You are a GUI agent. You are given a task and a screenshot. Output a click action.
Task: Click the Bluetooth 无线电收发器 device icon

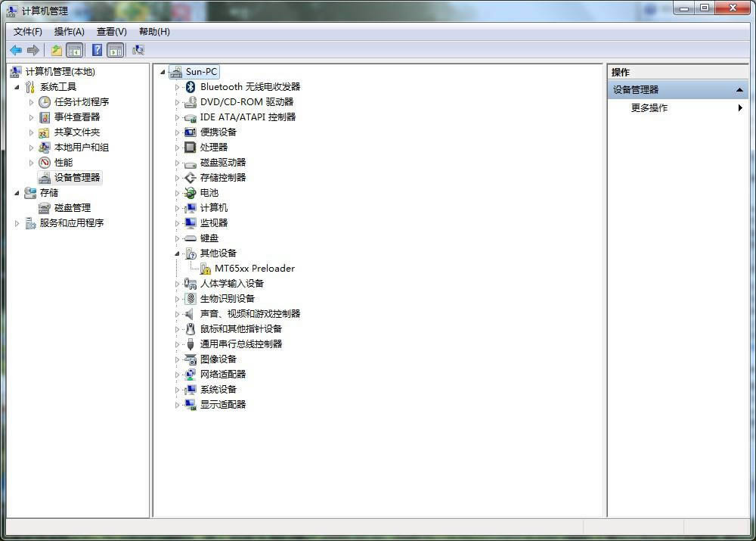pos(190,86)
